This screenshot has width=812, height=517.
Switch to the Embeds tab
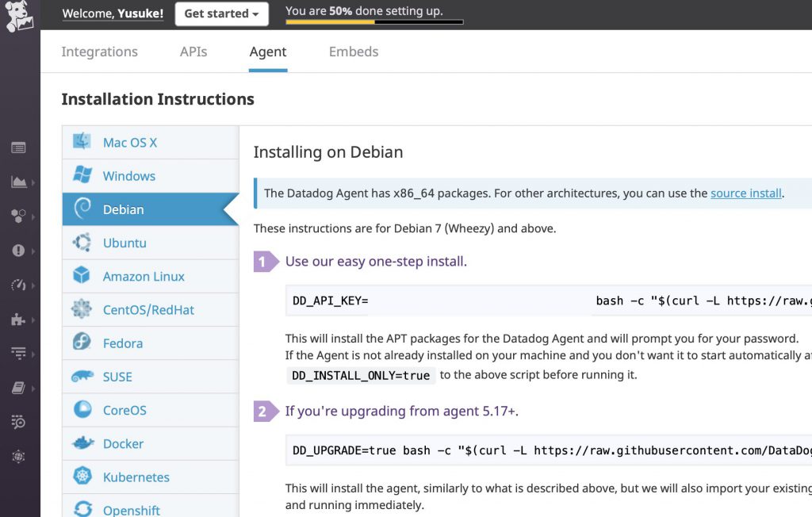coord(354,52)
